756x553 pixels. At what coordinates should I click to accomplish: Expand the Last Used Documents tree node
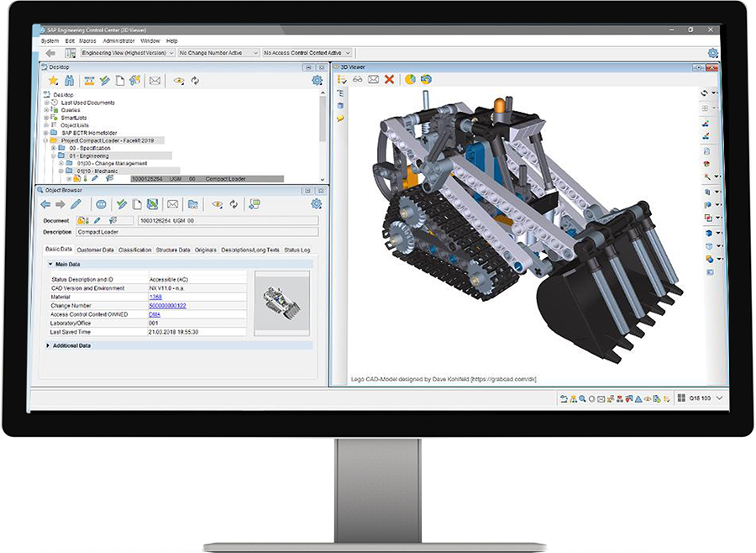(x=47, y=103)
